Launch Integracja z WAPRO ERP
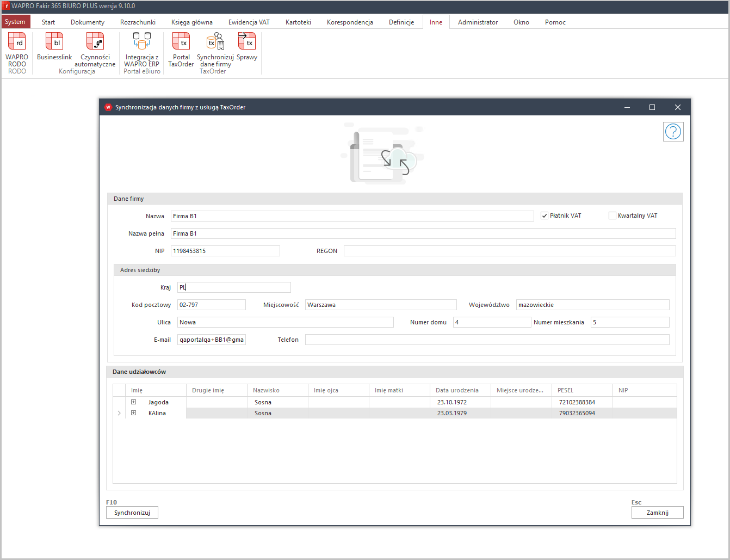 [x=142, y=42]
